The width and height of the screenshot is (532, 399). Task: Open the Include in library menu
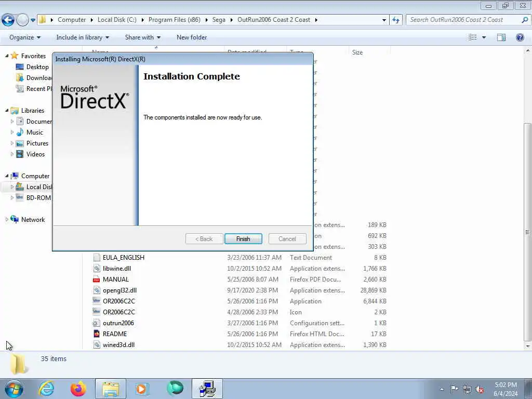point(83,37)
